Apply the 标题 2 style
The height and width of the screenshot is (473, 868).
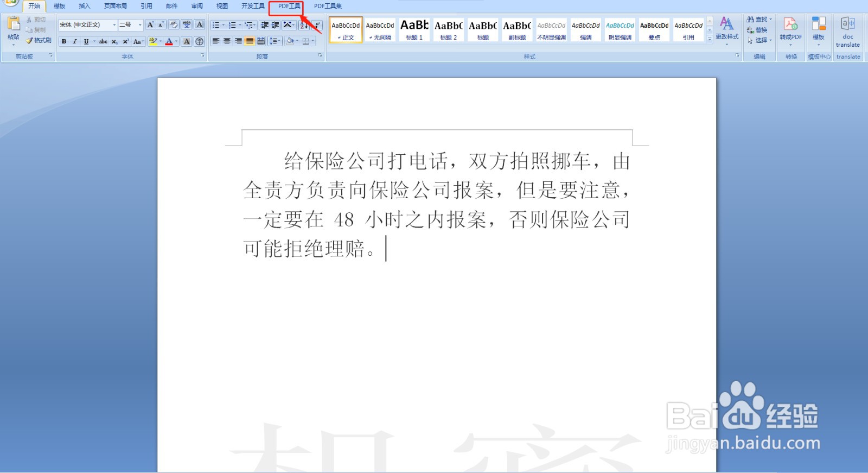tap(449, 29)
